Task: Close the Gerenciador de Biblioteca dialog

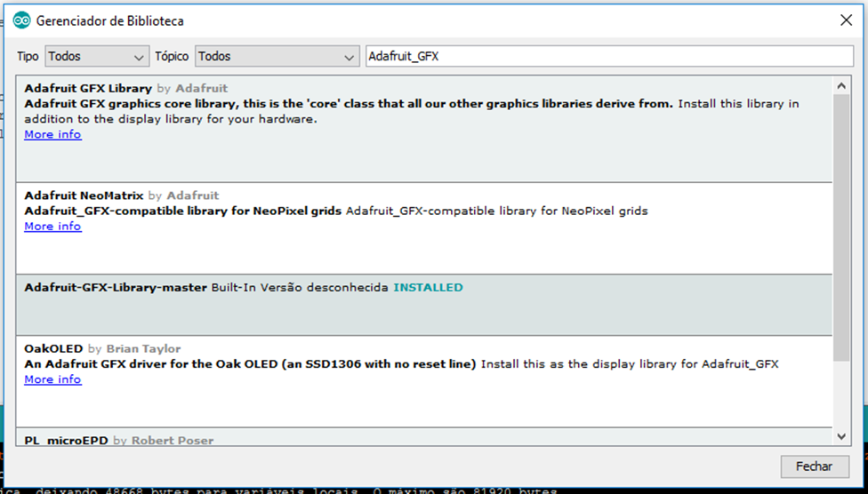Action: [x=846, y=20]
